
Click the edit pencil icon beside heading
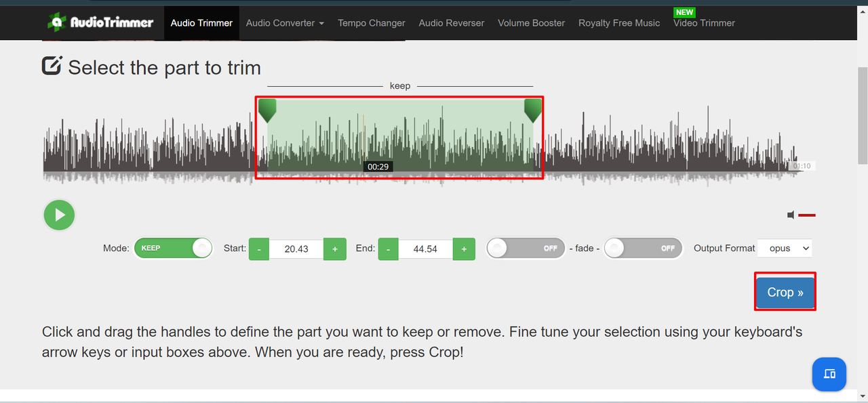click(x=52, y=65)
